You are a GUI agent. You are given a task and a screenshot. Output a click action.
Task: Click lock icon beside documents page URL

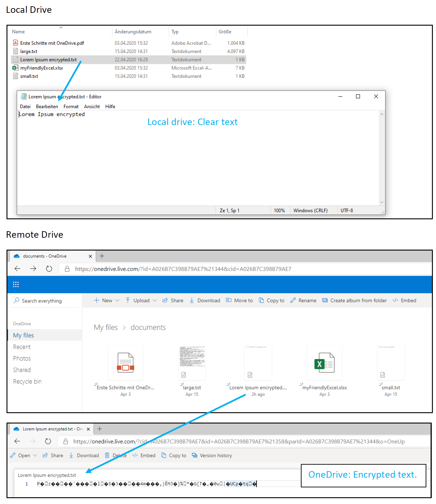point(67,269)
